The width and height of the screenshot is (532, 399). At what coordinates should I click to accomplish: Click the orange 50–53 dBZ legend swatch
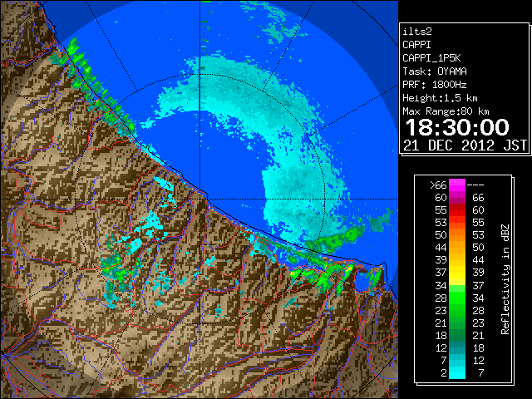click(x=457, y=234)
